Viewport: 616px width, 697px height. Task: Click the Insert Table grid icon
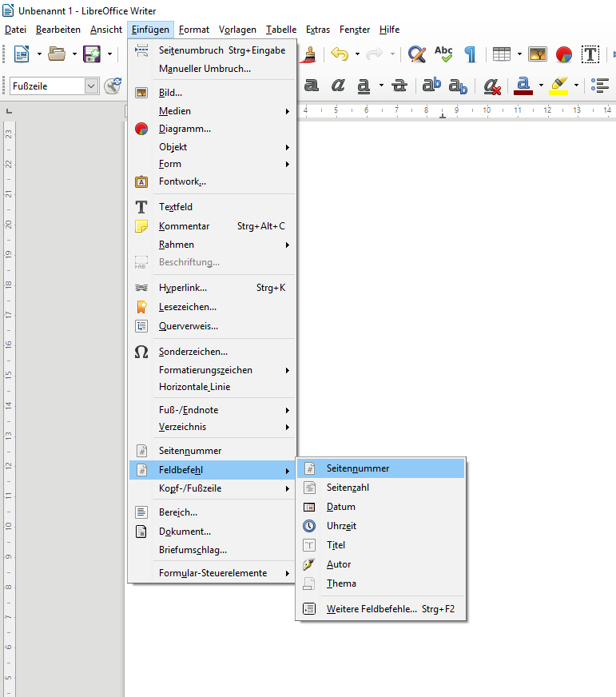pos(502,54)
